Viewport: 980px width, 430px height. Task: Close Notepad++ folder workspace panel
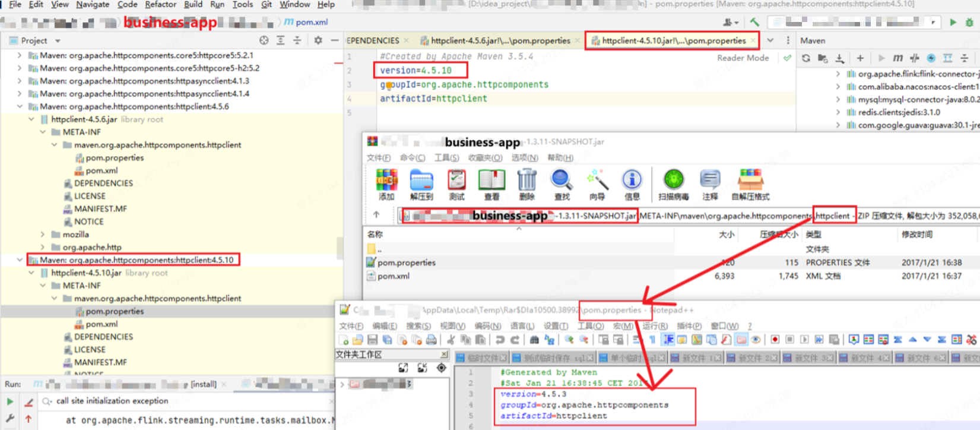click(444, 355)
